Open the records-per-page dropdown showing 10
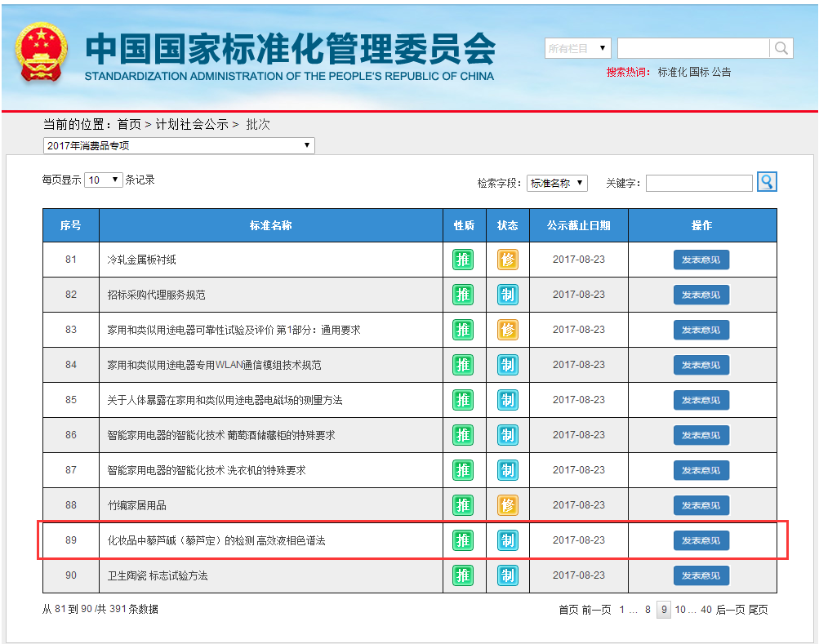This screenshot has height=644, width=819. tap(103, 180)
